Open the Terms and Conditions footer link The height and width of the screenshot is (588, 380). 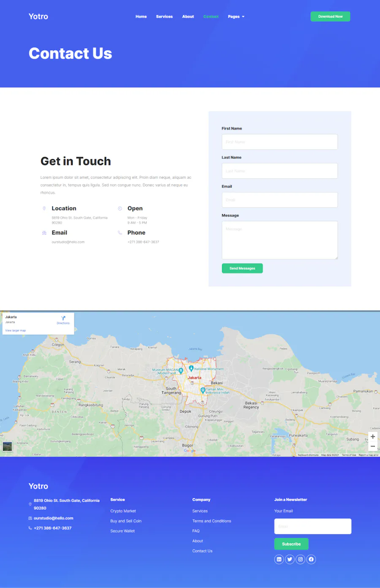coord(212,521)
